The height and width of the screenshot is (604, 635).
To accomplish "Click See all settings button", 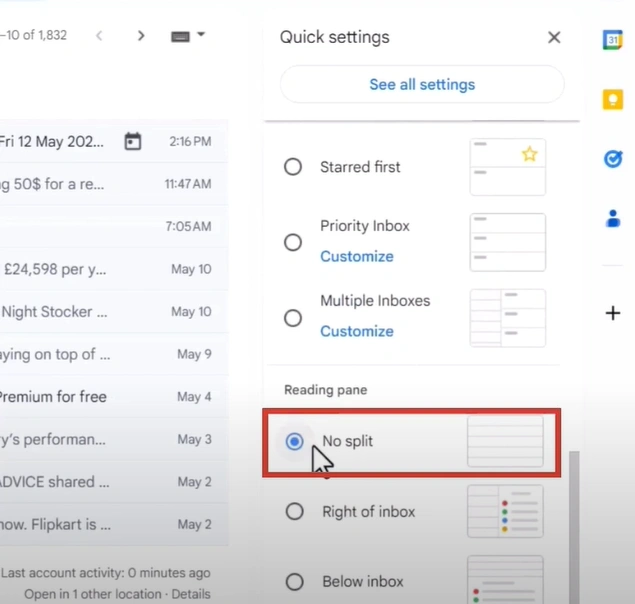I will click(422, 84).
